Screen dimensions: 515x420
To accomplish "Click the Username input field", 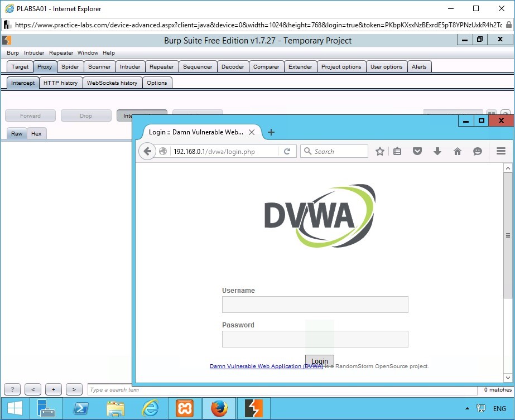I will pos(315,305).
